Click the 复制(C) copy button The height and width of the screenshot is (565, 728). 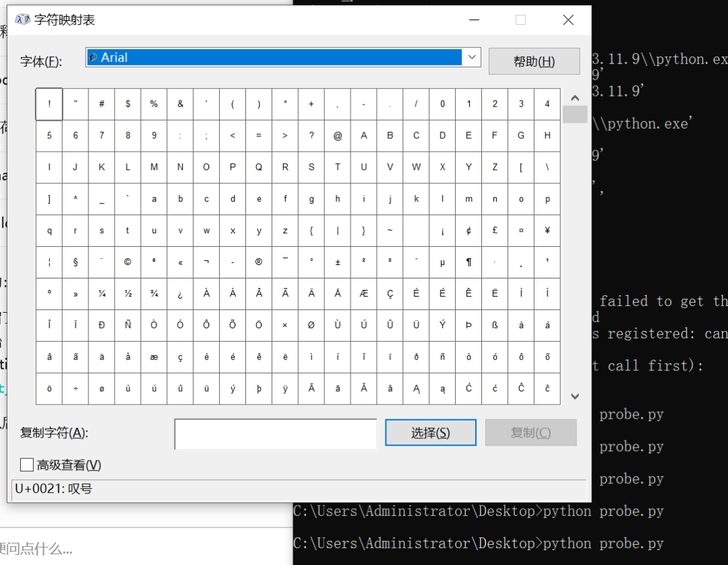coord(530,433)
